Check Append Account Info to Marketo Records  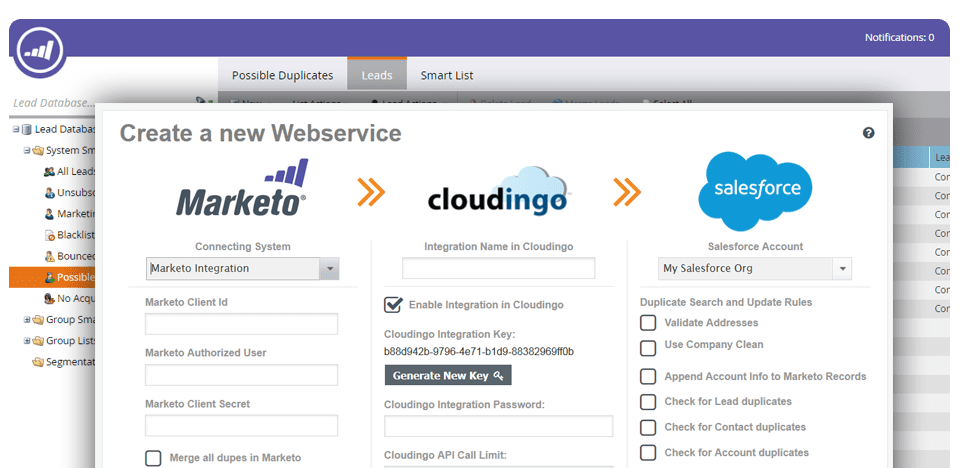coord(648,376)
